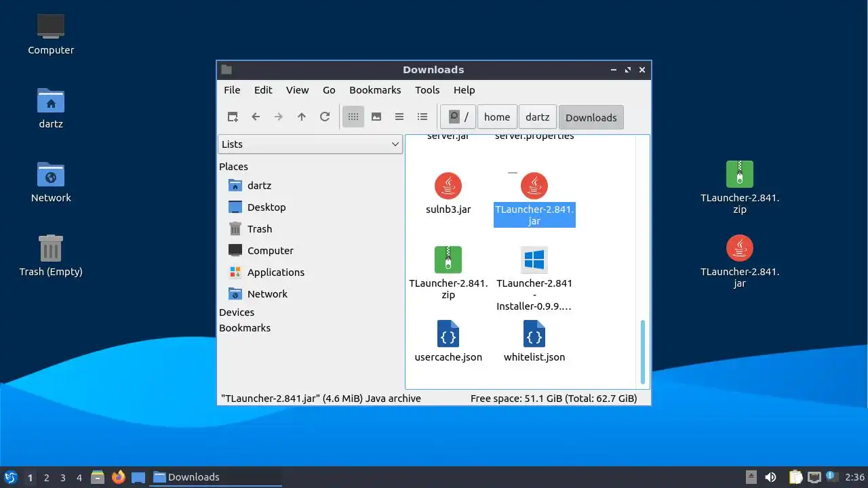868x488 pixels.
Task: Click the Places section header
Action: coord(233,166)
